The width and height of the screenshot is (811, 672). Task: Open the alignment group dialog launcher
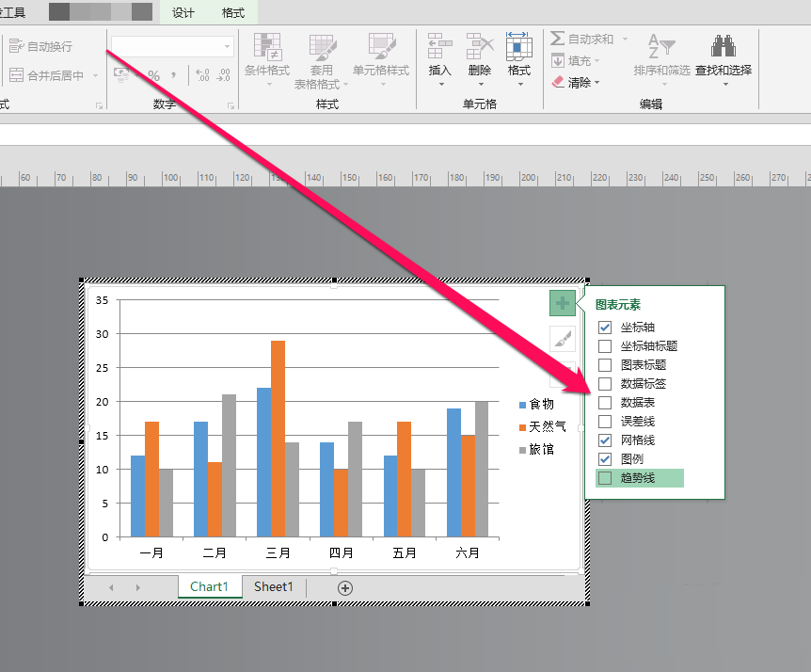point(99,105)
